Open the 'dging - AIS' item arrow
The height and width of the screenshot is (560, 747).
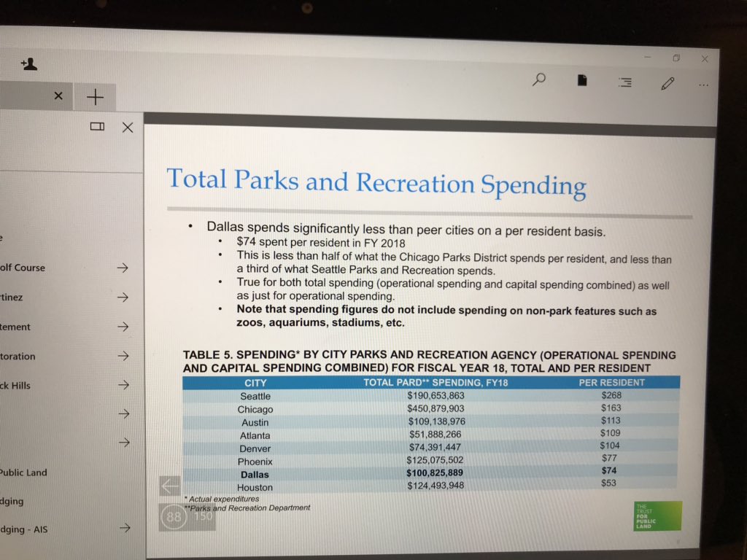coord(125,527)
